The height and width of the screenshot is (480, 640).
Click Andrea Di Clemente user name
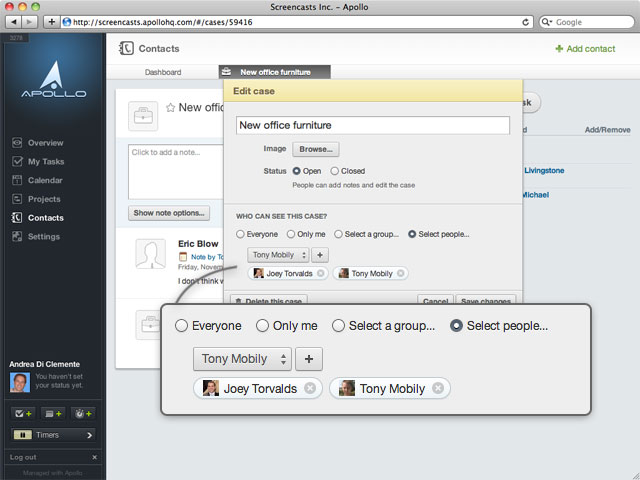click(x=44, y=364)
